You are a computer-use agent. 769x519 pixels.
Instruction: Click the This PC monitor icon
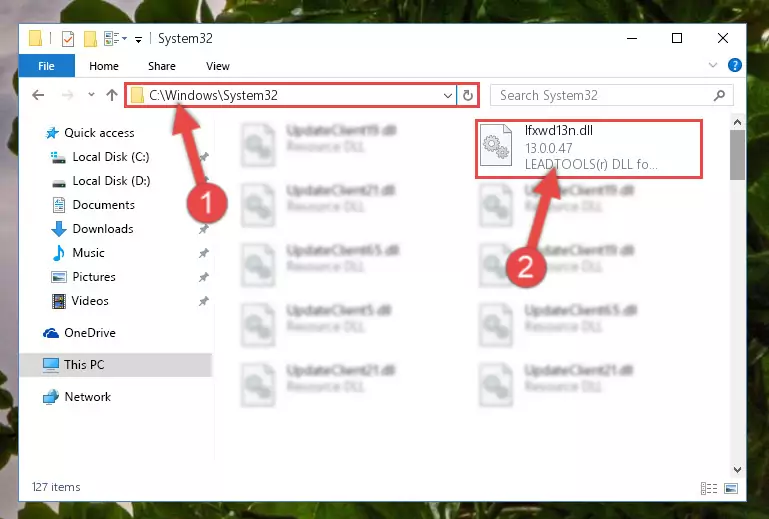point(51,365)
